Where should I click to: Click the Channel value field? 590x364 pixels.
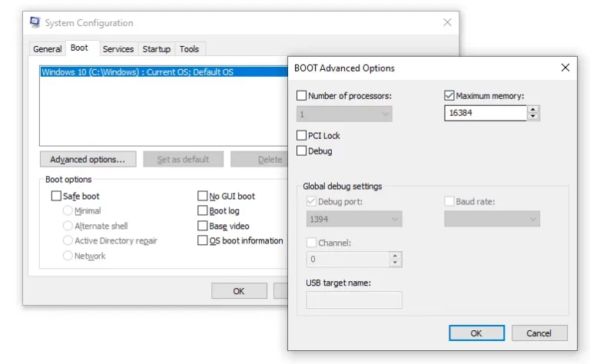coord(348,259)
